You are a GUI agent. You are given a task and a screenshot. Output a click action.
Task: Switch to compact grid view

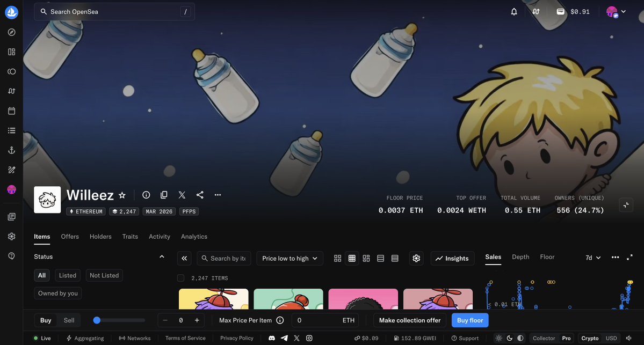(x=352, y=259)
